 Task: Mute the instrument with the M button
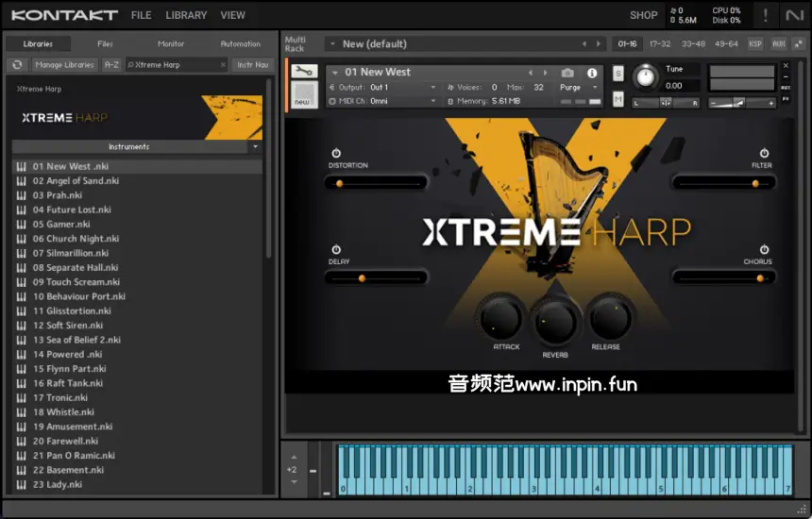tap(618, 99)
